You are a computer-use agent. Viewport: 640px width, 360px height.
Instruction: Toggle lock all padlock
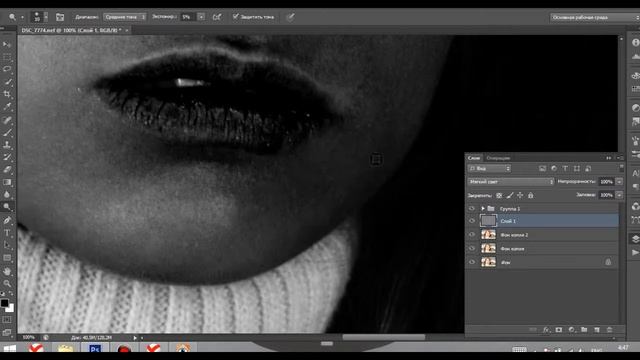[531, 196]
